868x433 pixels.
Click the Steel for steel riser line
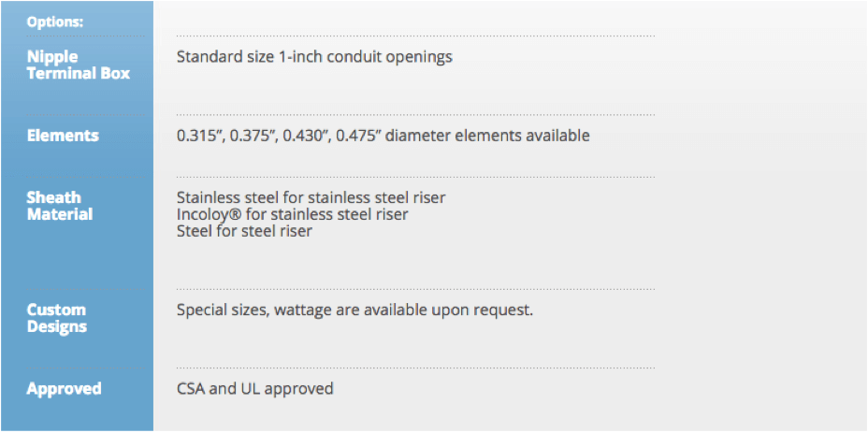click(x=244, y=231)
